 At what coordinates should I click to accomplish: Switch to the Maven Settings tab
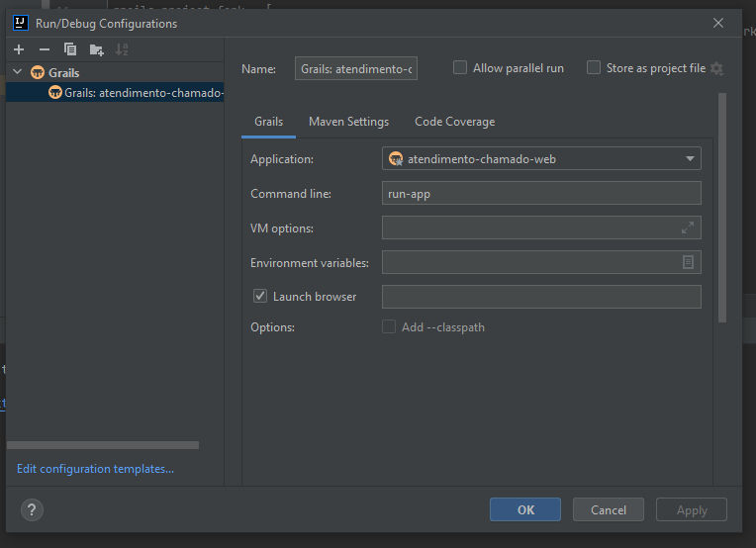click(348, 122)
